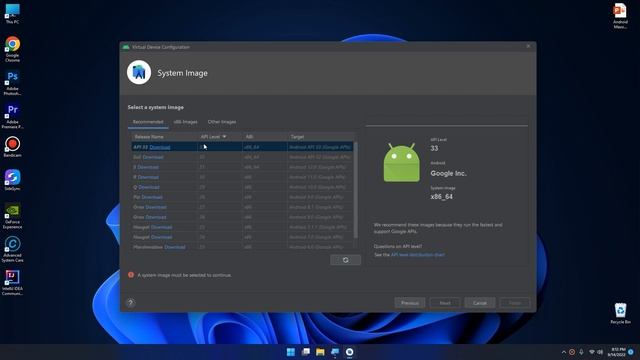Select the Recycle Bin desktop icon
The height and width of the screenshot is (360, 640).
pos(620,313)
